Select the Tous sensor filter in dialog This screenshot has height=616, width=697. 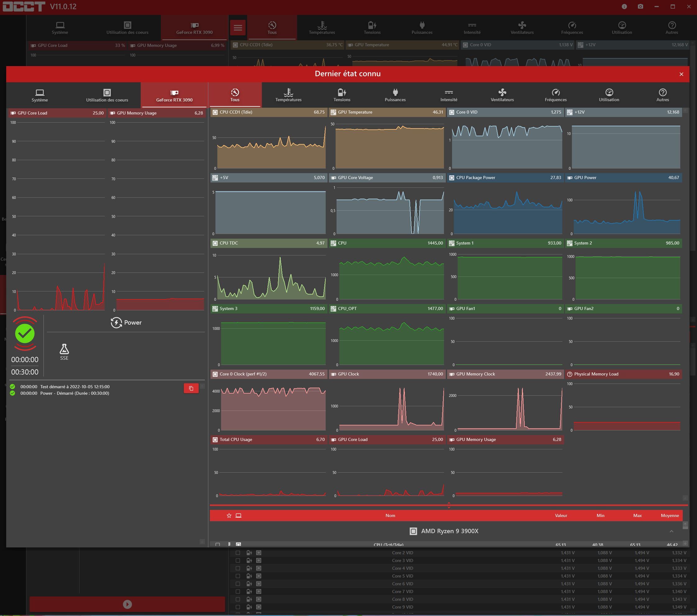[235, 95]
